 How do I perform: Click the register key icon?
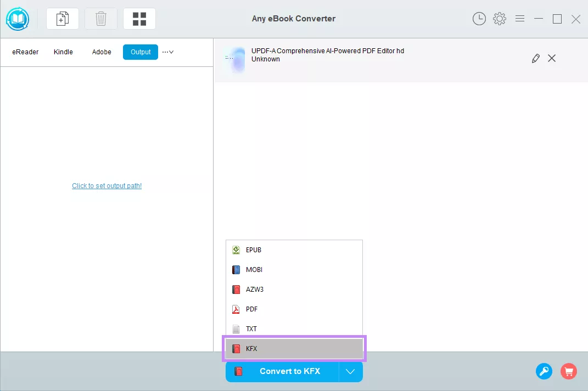click(x=544, y=371)
